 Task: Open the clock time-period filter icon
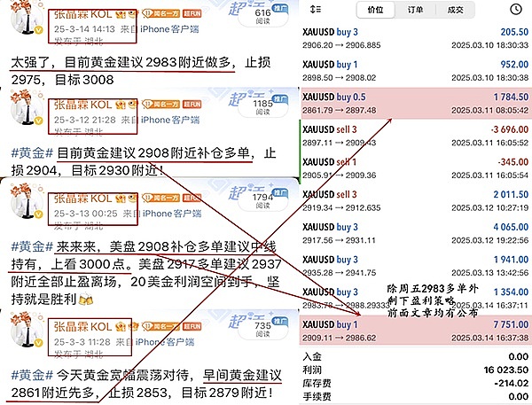pyautogui.click(x=516, y=10)
